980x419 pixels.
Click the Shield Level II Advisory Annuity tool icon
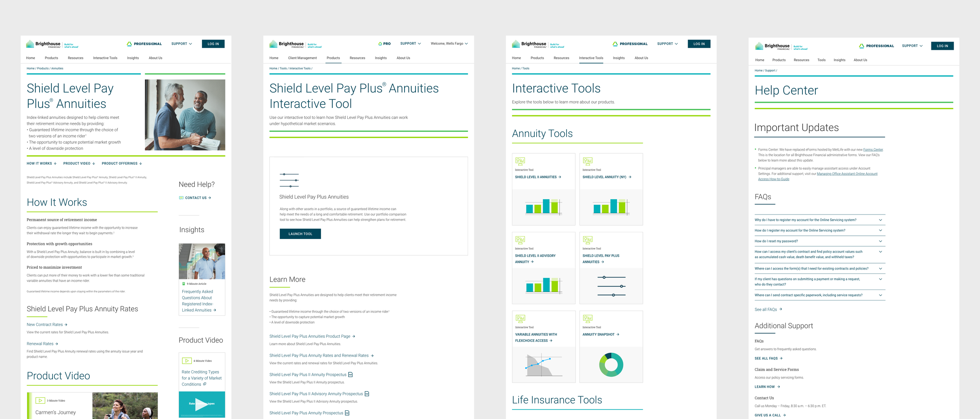pos(520,240)
